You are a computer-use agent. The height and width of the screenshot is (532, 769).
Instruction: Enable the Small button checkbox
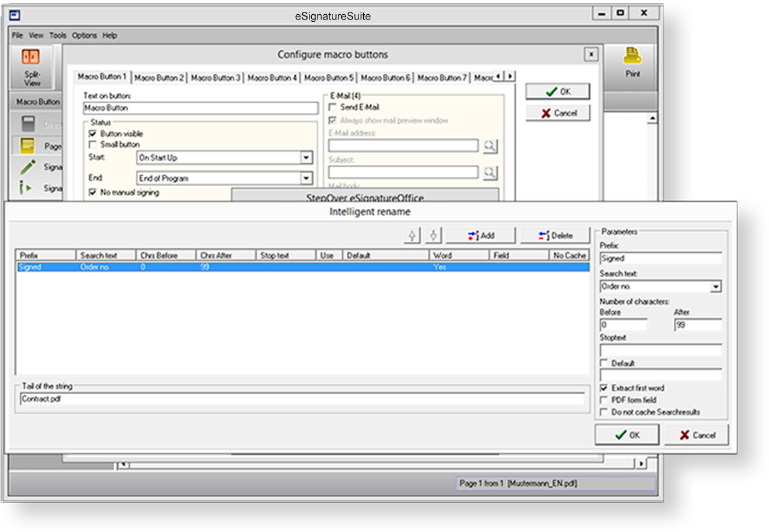click(92, 144)
